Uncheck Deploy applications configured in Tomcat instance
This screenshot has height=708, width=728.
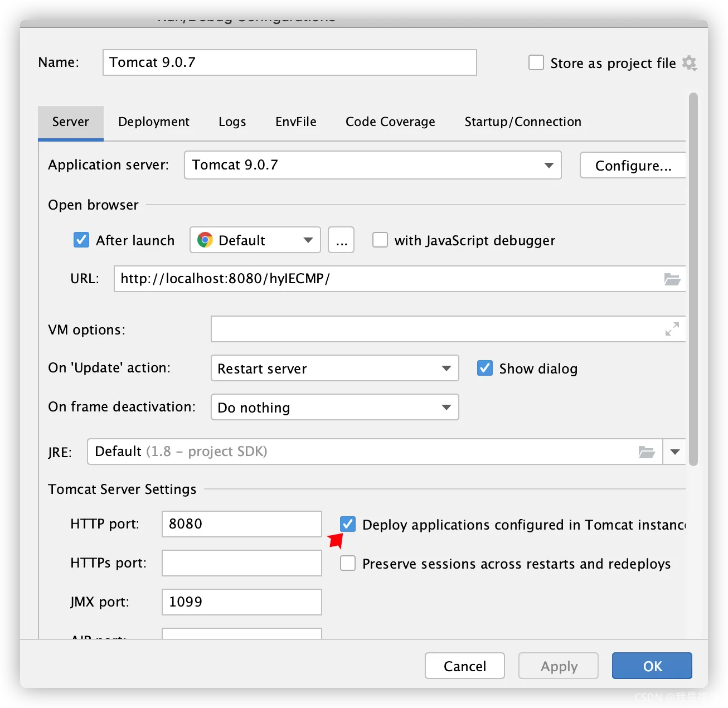(x=348, y=524)
